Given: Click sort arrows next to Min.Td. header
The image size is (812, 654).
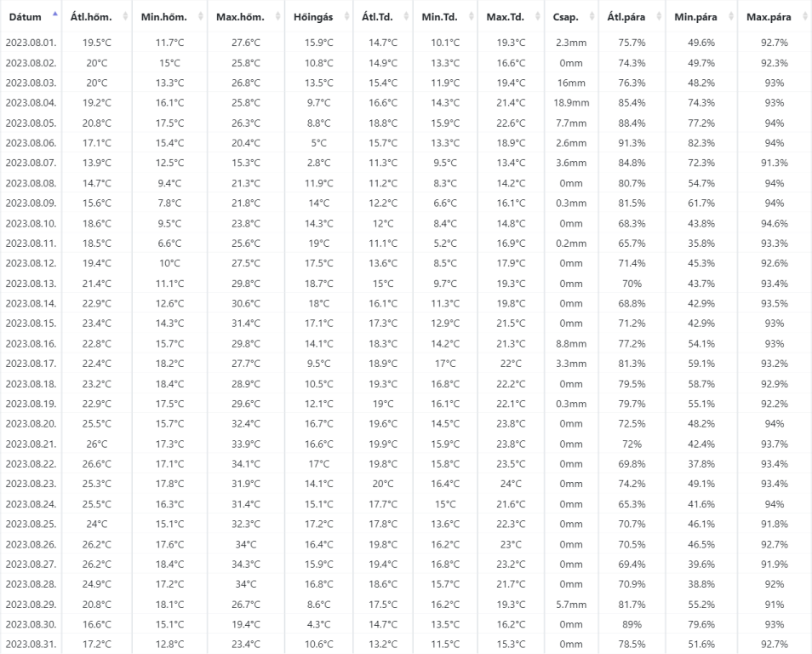Looking at the screenshot, I should 469,16.
